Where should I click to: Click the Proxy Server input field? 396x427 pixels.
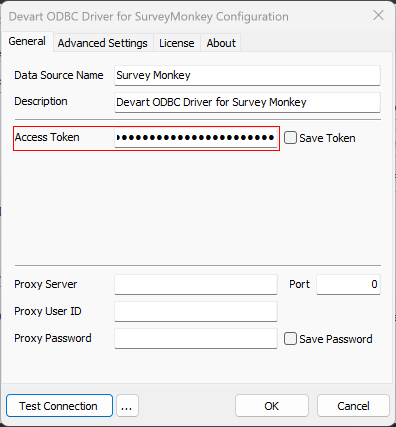click(x=196, y=284)
